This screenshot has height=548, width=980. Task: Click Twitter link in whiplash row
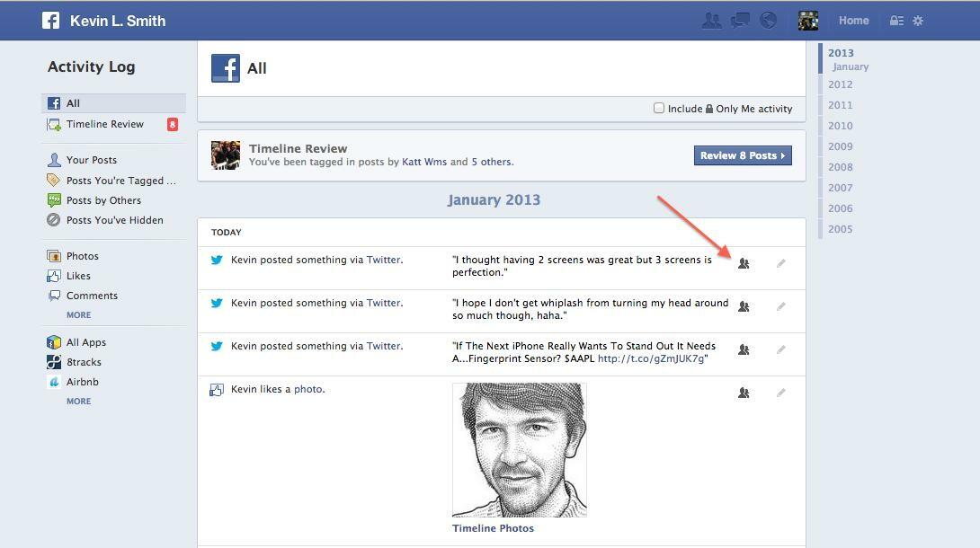pyautogui.click(x=383, y=303)
